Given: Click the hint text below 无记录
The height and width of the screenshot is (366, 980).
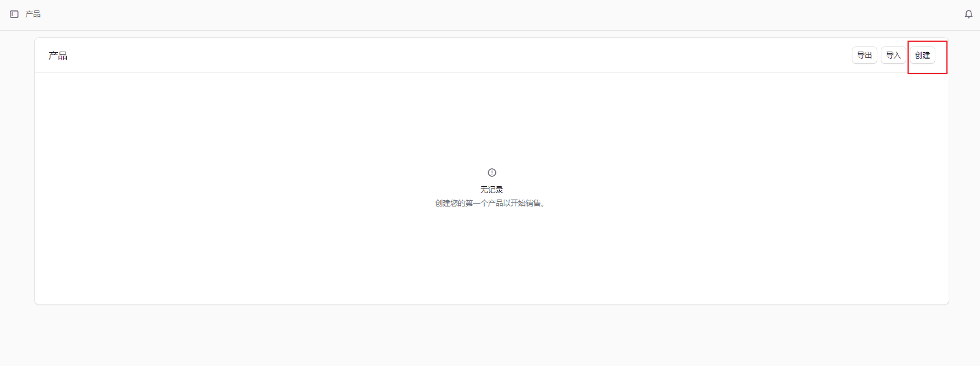Looking at the screenshot, I should pyautogui.click(x=490, y=203).
